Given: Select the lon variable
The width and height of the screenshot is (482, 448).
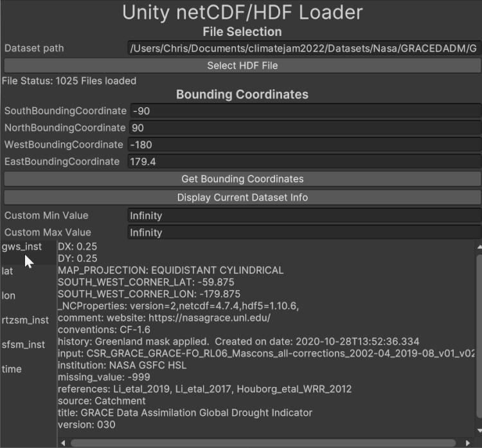Looking at the screenshot, I should coord(28,296).
